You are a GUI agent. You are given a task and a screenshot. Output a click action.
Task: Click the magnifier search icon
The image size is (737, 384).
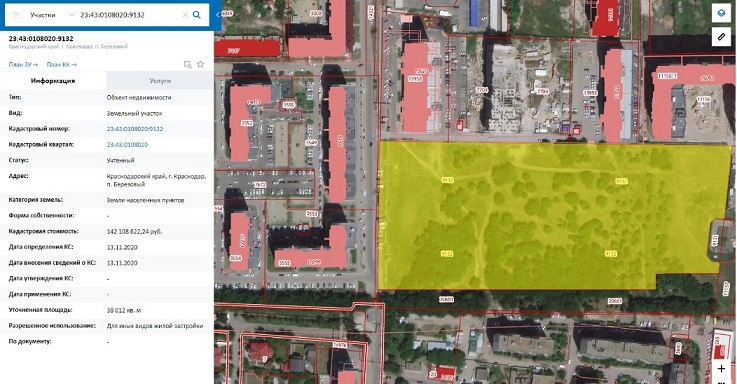point(197,15)
